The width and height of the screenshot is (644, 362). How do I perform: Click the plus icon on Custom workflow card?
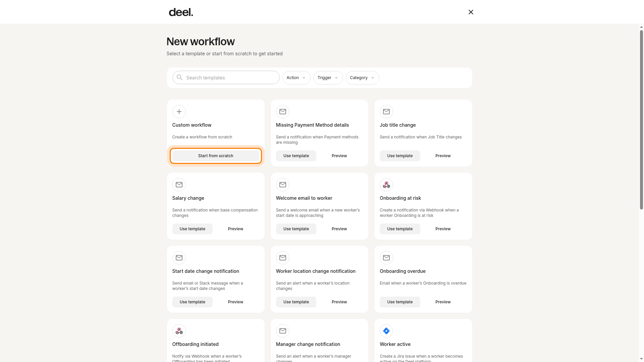(179, 112)
